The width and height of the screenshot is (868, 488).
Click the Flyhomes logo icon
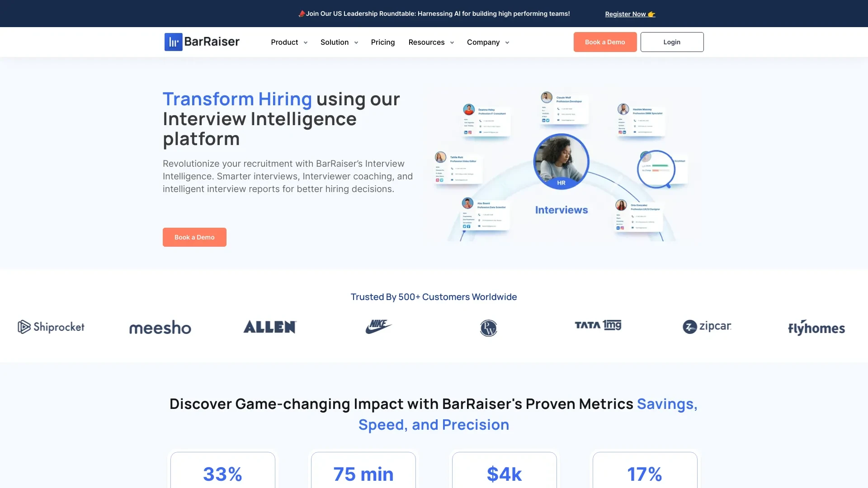(x=816, y=327)
